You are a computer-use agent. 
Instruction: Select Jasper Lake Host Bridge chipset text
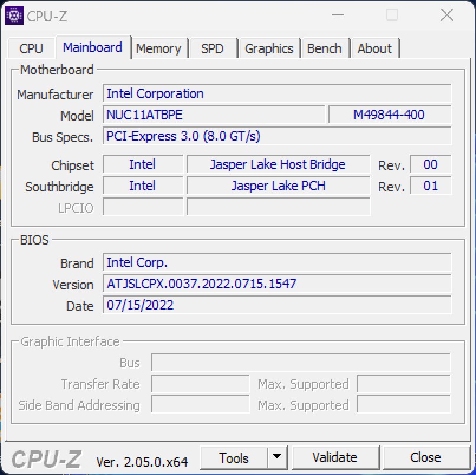278,164
